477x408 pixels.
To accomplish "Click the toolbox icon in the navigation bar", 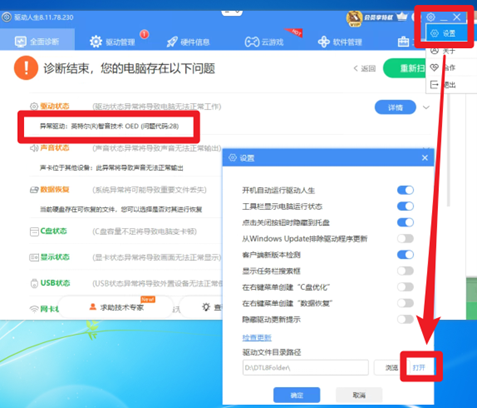I will click(403, 42).
